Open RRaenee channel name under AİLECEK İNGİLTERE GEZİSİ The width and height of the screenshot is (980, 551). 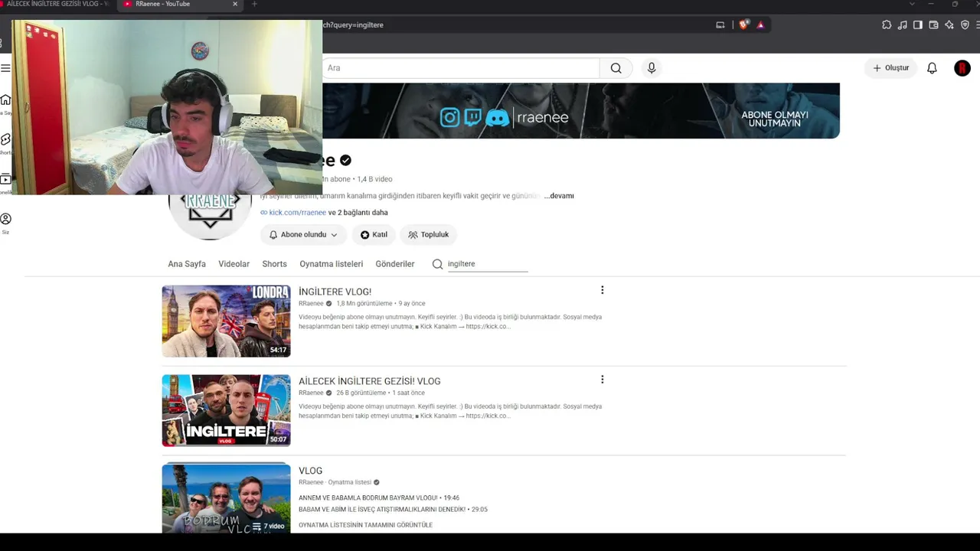311,393
